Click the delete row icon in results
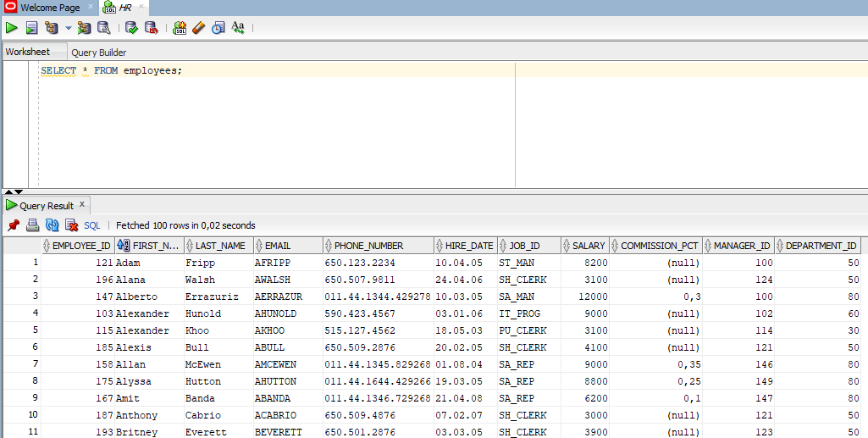This screenshot has width=868, height=438. coord(70,225)
